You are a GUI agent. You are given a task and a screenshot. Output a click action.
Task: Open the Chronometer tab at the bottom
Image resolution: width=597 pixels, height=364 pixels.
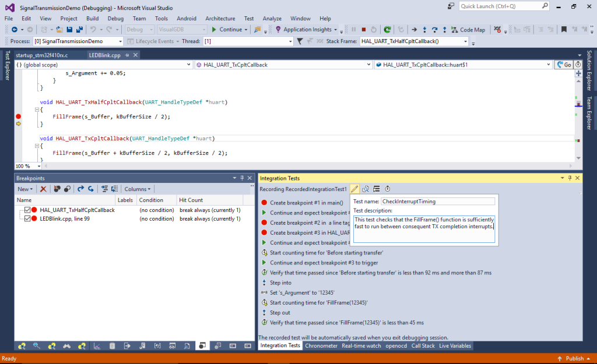pos(322,345)
